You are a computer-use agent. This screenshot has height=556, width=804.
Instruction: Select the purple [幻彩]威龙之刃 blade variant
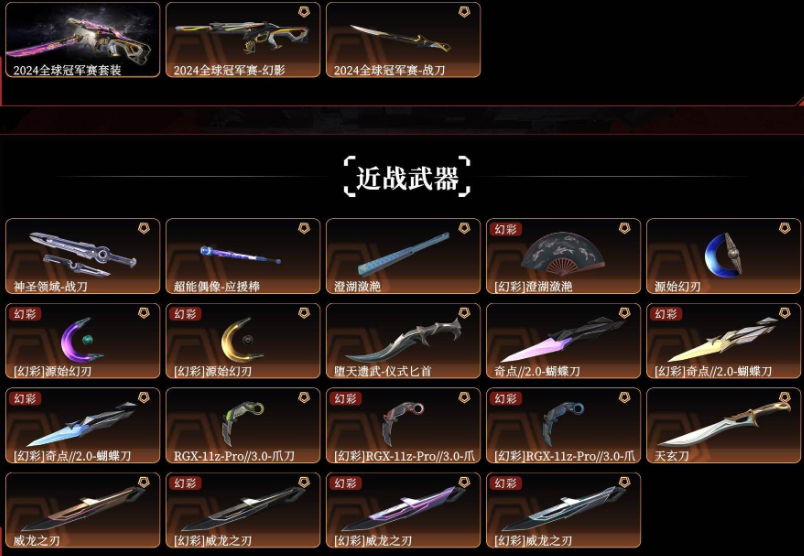tap(403, 510)
